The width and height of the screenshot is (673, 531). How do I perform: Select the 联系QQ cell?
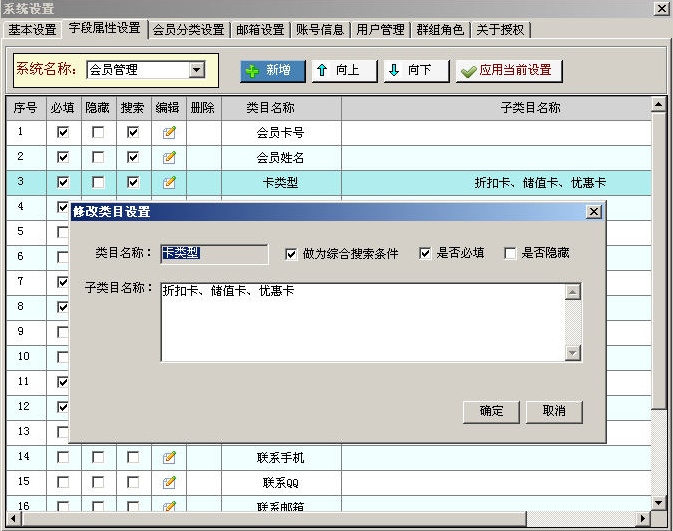point(281,482)
